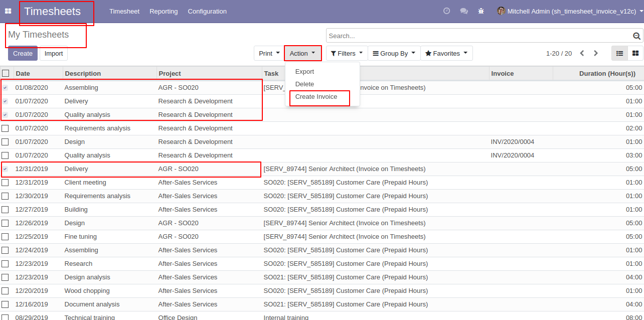Image resolution: width=644 pixels, height=320 pixels.
Task: Open the apps grid menu icon
Action: (8, 11)
